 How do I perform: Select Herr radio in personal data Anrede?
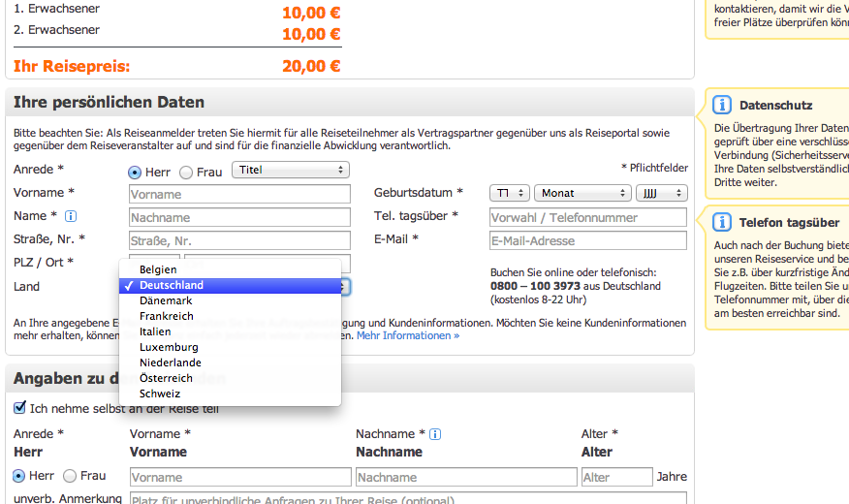[135, 173]
